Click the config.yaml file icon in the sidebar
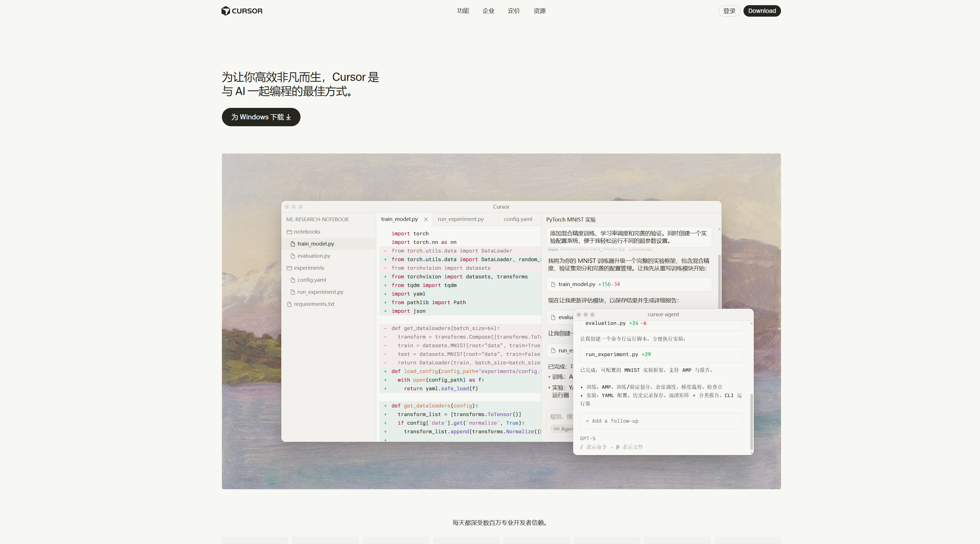Image resolution: width=980 pixels, height=544 pixels. (x=292, y=280)
